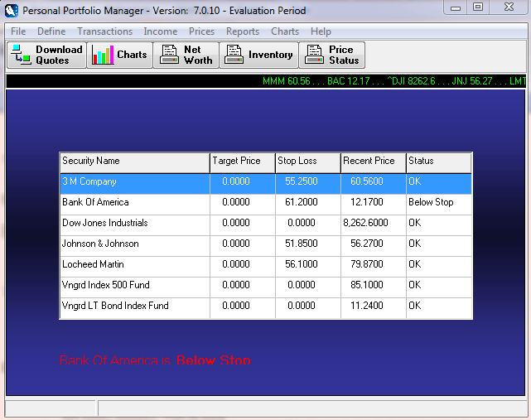Open Charts via the bar graph icon
531x420 pixels.
coord(103,56)
